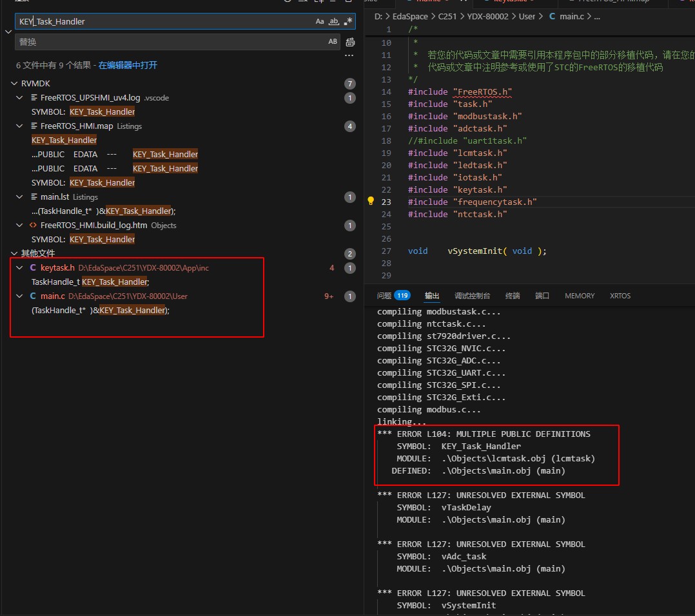Click "compiling st7920driver.c..." output line

tap(444, 336)
